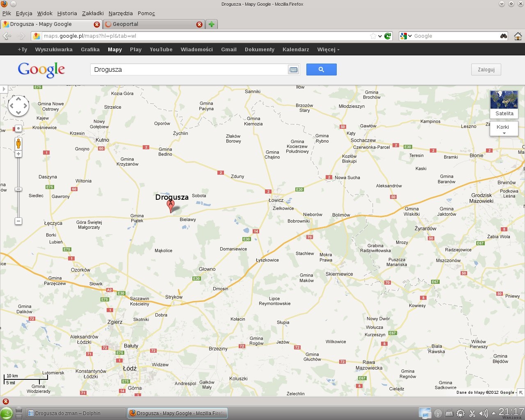Click the map collapse corner arrow icon
Image resolution: width=525 pixels, height=420 pixels.
pyautogui.click(x=520, y=393)
